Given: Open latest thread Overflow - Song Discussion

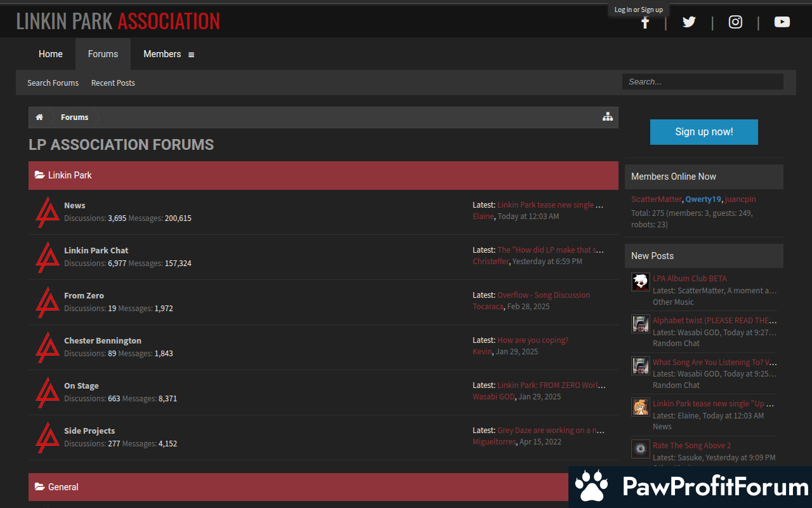Looking at the screenshot, I should pos(544,295).
